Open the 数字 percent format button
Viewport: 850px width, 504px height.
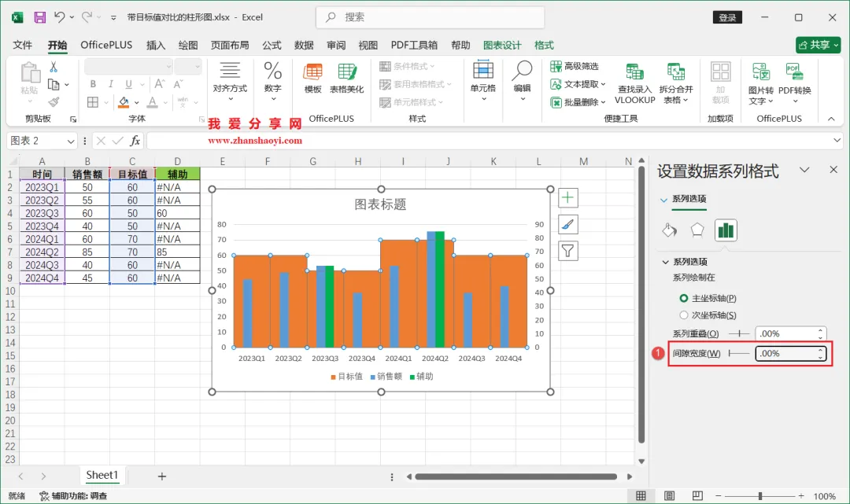(x=272, y=81)
